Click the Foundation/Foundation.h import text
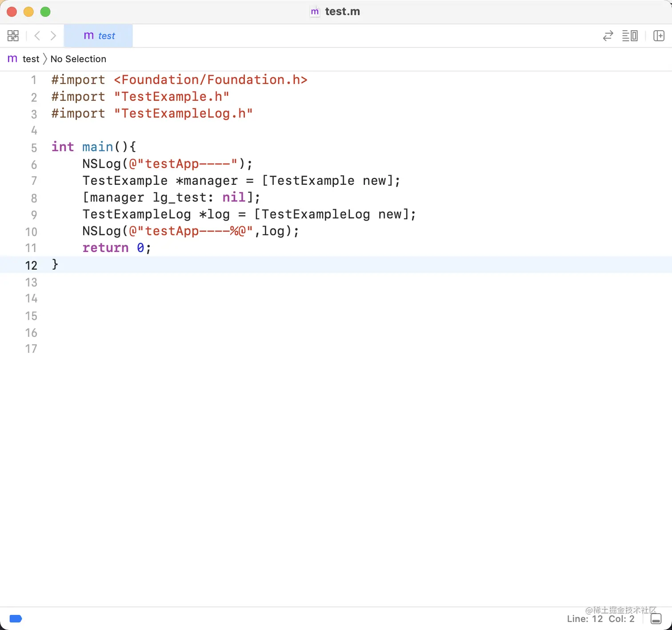The image size is (672, 630). click(x=211, y=80)
